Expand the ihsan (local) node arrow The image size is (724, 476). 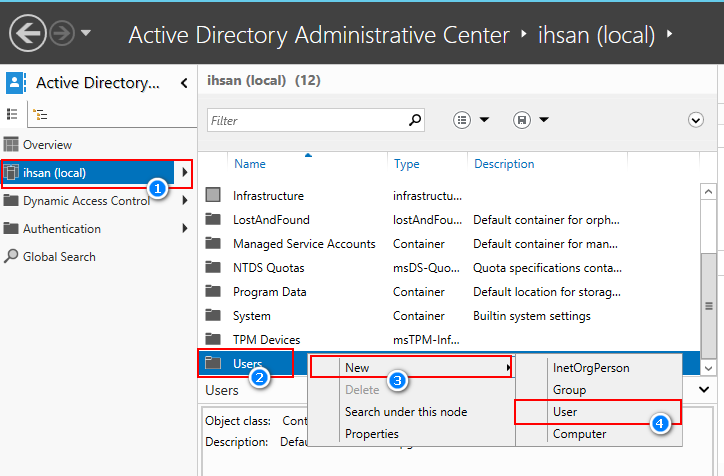[185, 172]
